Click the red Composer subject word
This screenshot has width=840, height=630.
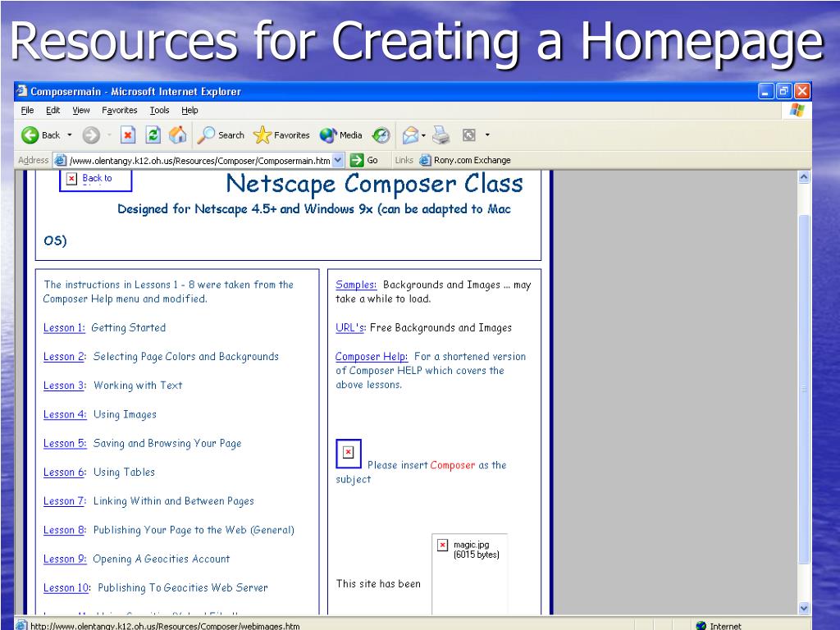click(452, 465)
